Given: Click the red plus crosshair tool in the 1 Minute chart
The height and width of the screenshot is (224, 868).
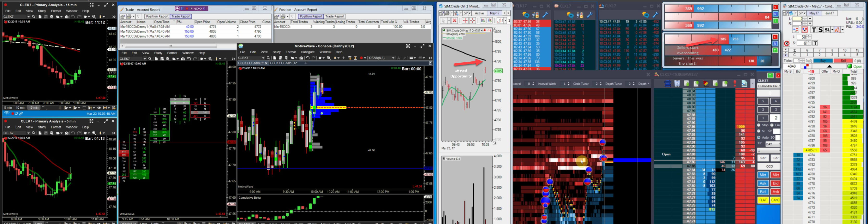Looking at the screenshot, I should pyautogui.click(x=465, y=21).
